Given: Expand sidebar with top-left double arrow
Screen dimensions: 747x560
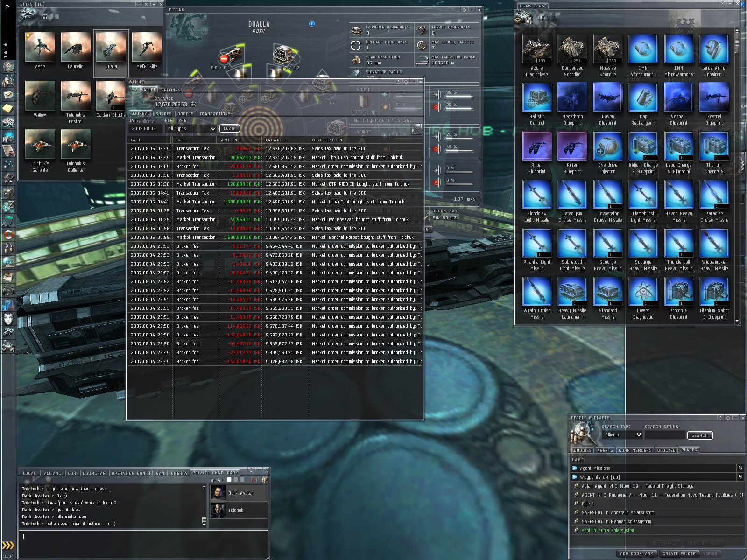Looking at the screenshot, I should pos(7,7).
